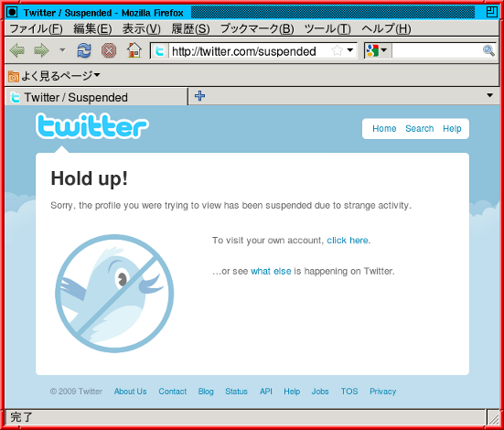The image size is (504, 430).
Task: Click the red stop loading icon
Action: coord(109,51)
